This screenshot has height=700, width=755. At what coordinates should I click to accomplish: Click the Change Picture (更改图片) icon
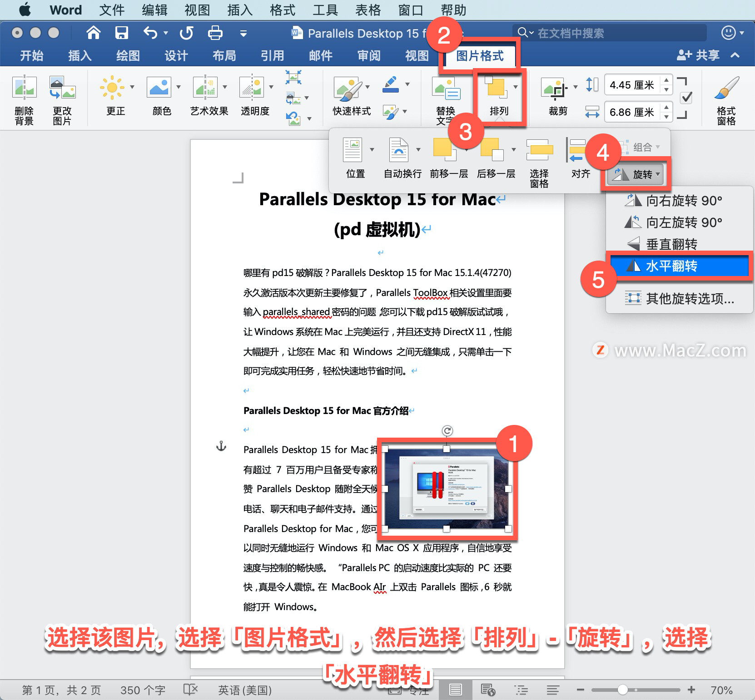(62, 88)
